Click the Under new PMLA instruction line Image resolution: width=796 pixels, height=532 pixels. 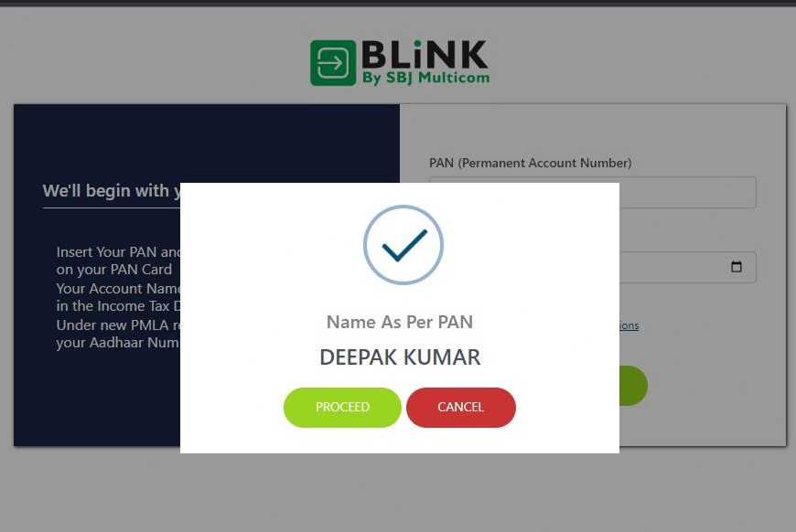118,325
